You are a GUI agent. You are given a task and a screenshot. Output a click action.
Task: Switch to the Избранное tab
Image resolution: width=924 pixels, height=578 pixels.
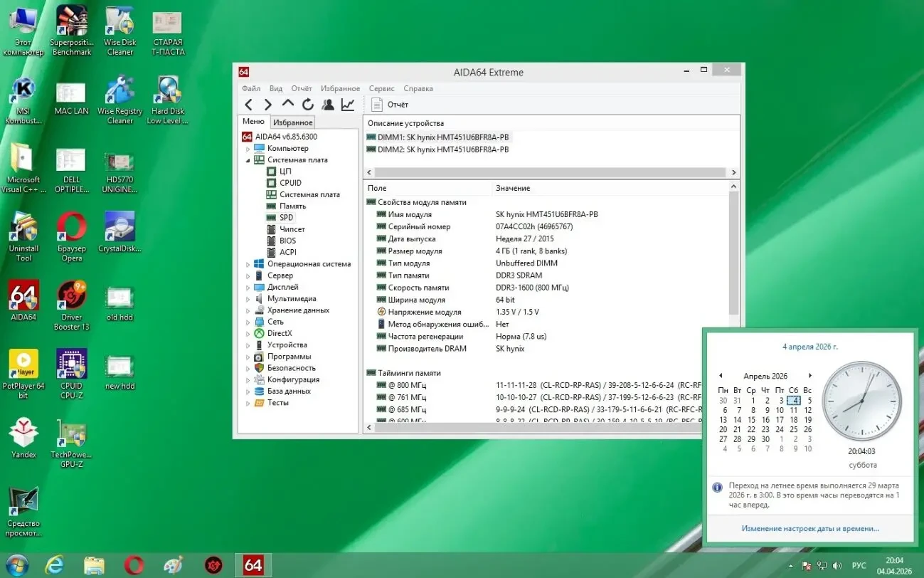tap(292, 122)
